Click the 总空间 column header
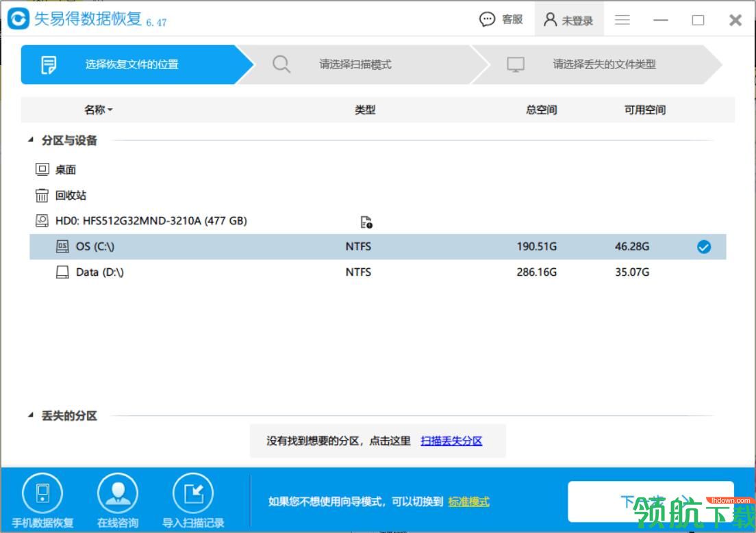Image resolution: width=756 pixels, height=533 pixels. (542, 110)
